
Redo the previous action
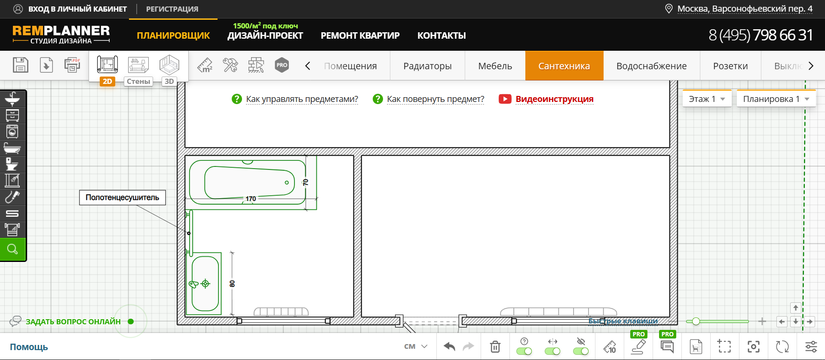pos(468,346)
